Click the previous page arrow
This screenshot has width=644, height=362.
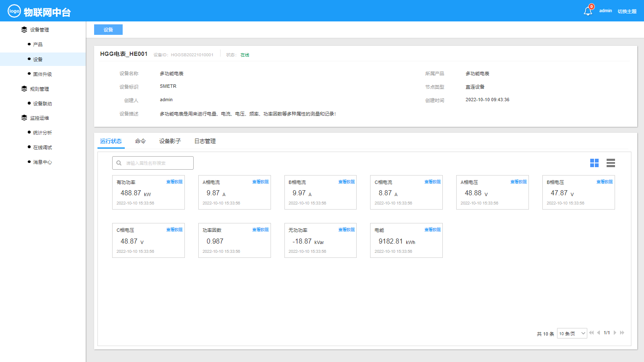(598, 333)
